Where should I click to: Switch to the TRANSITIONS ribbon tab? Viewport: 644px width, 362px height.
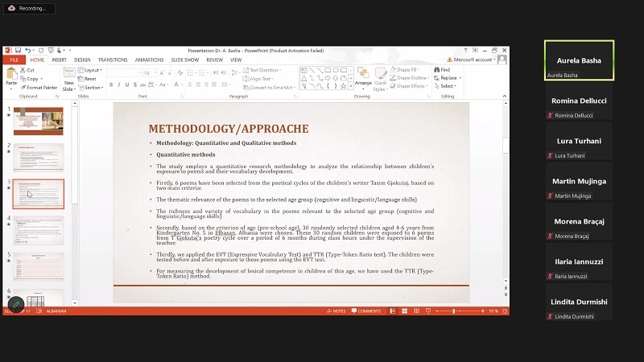(113, 60)
